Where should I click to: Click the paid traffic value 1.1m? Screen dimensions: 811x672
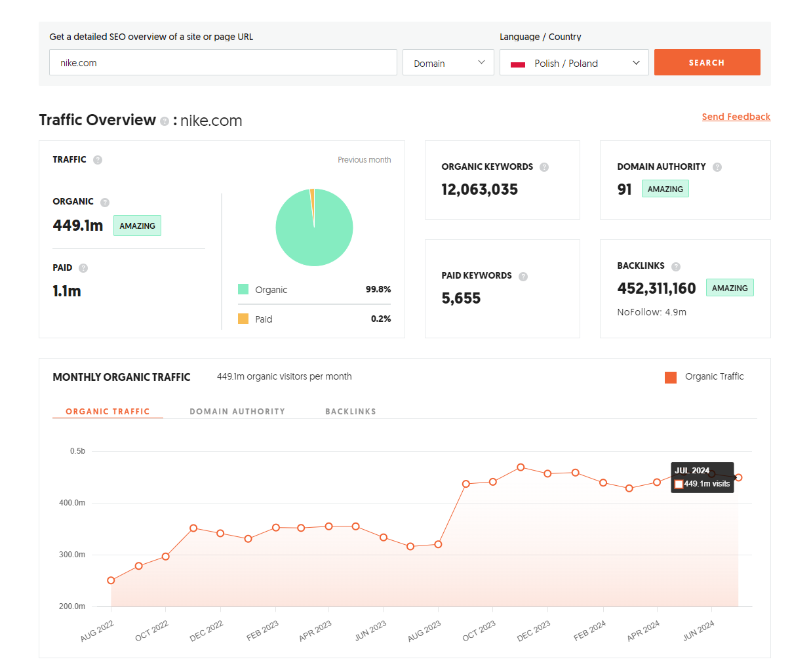tap(67, 291)
